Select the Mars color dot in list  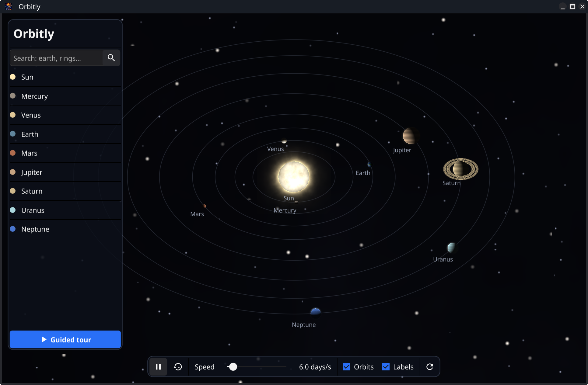pyautogui.click(x=13, y=153)
